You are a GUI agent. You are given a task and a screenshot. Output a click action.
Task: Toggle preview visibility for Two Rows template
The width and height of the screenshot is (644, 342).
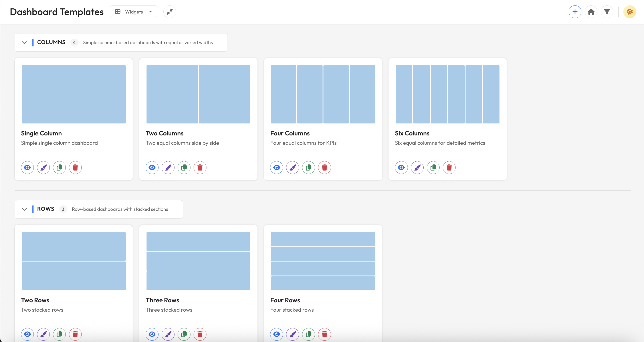click(x=27, y=334)
